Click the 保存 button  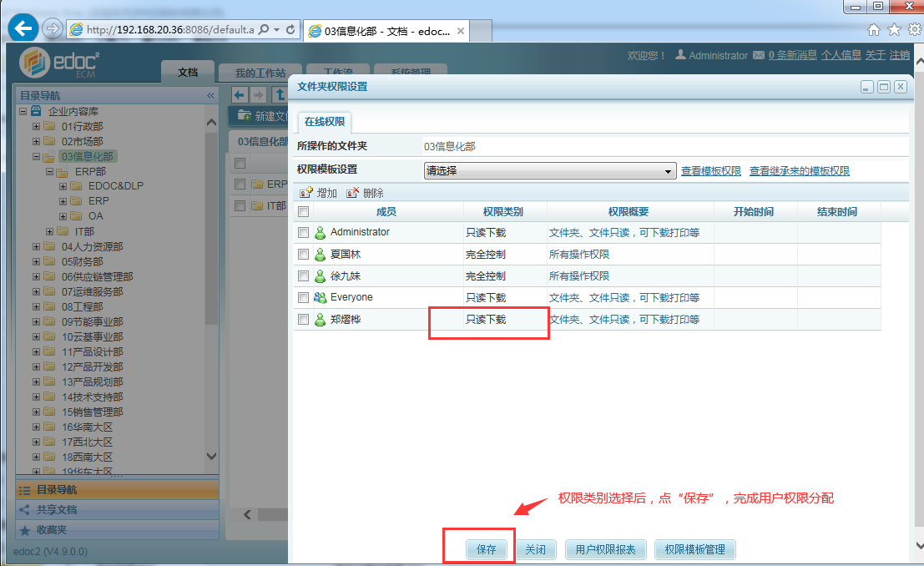click(x=486, y=549)
